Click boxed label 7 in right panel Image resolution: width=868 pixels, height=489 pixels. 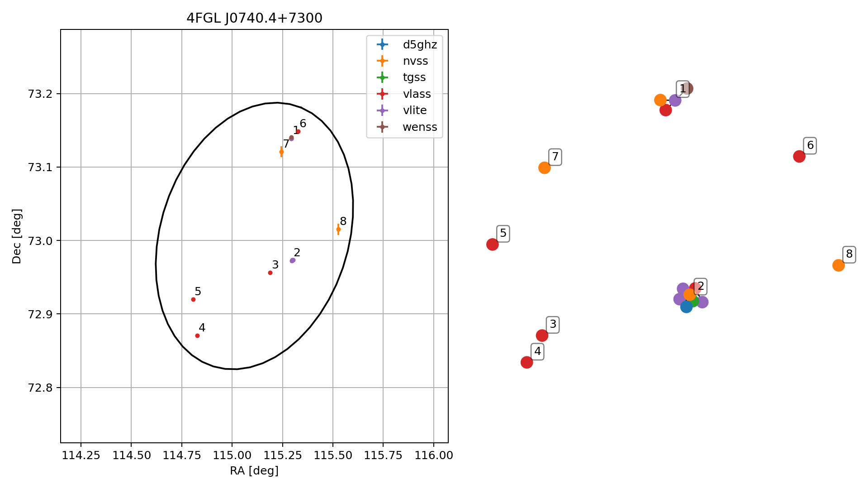coord(555,157)
